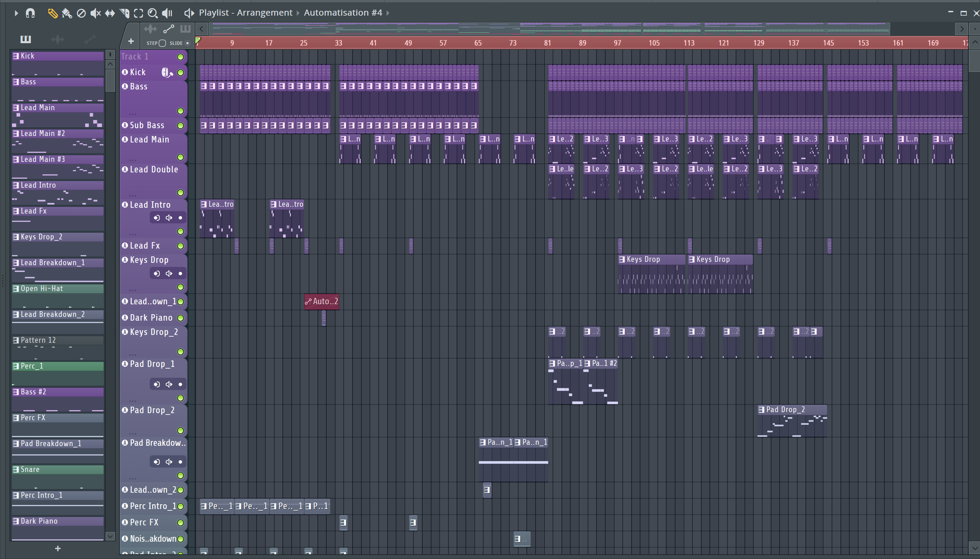
Task: Mute Track 1 with its green light
Action: [180, 57]
